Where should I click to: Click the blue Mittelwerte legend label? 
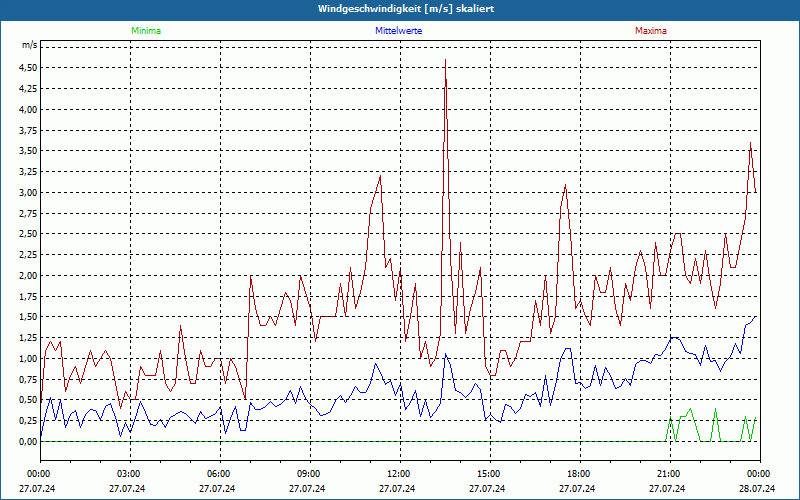click(x=398, y=31)
